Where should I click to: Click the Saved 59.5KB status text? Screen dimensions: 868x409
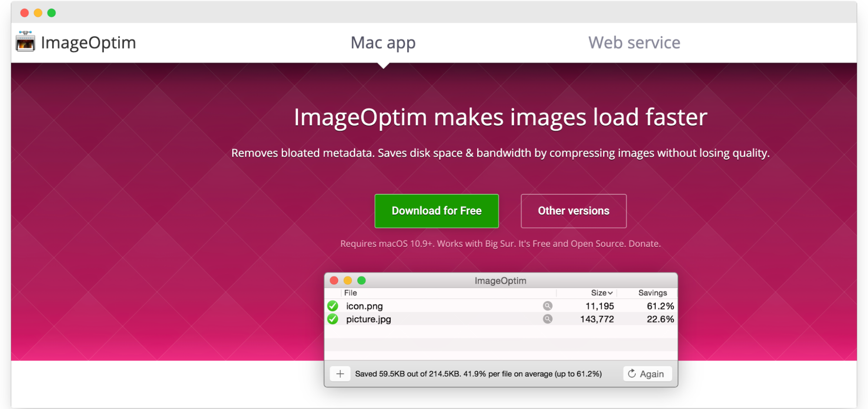click(x=479, y=374)
